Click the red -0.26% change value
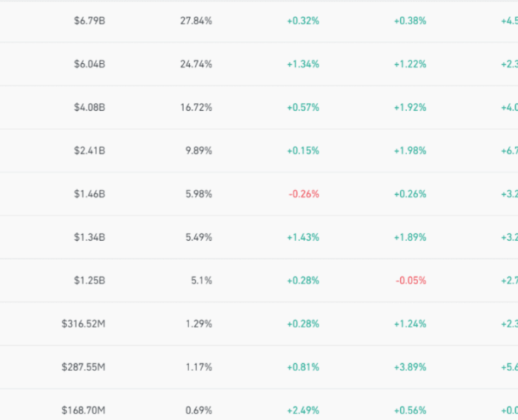 pos(304,193)
